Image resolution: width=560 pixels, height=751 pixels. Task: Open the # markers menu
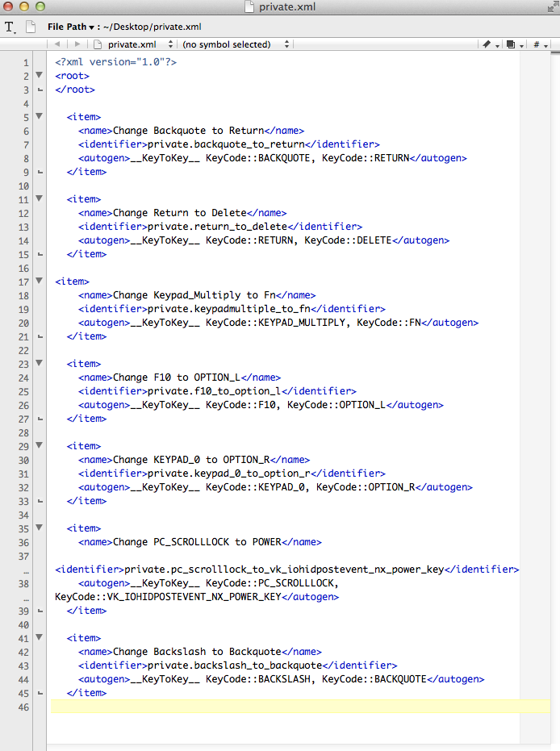click(540, 44)
